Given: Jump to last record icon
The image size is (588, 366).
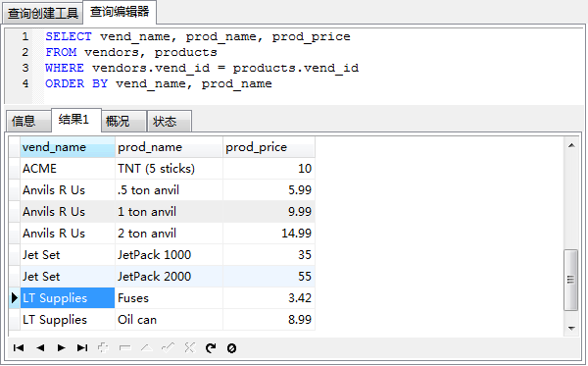Looking at the screenshot, I should (82, 348).
